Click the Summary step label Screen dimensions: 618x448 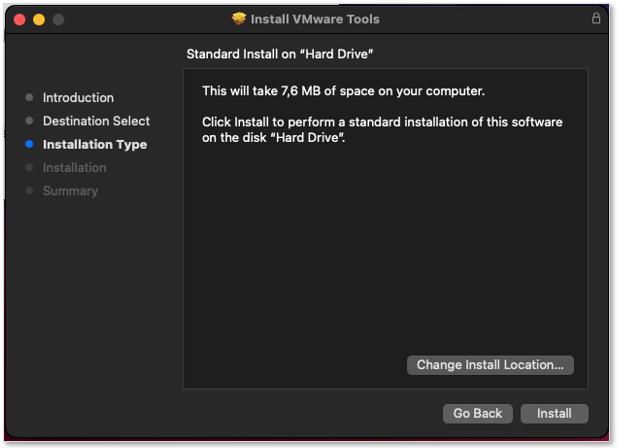pos(70,191)
